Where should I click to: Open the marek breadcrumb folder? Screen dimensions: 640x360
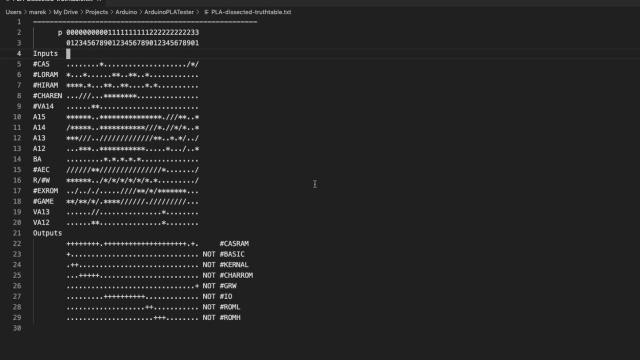38,12
